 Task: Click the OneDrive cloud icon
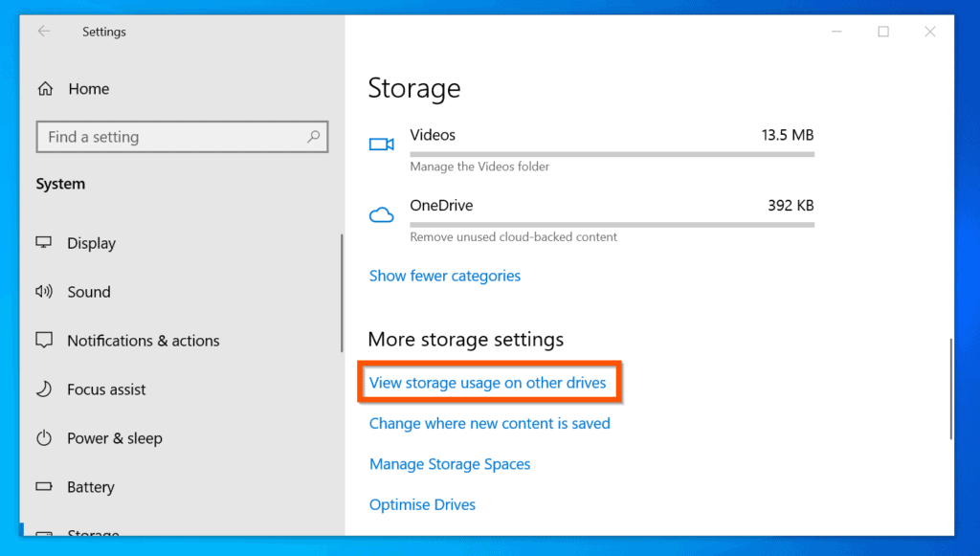pyautogui.click(x=381, y=212)
